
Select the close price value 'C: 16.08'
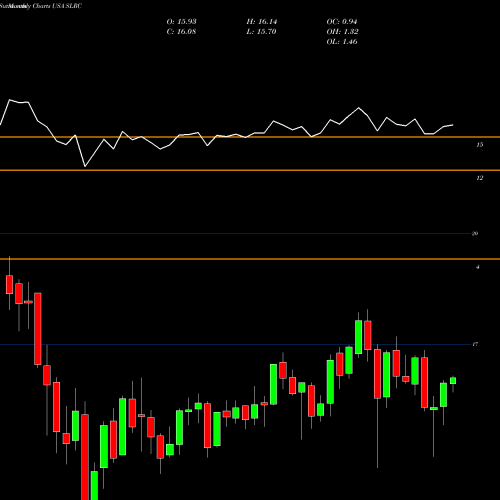[181, 32]
